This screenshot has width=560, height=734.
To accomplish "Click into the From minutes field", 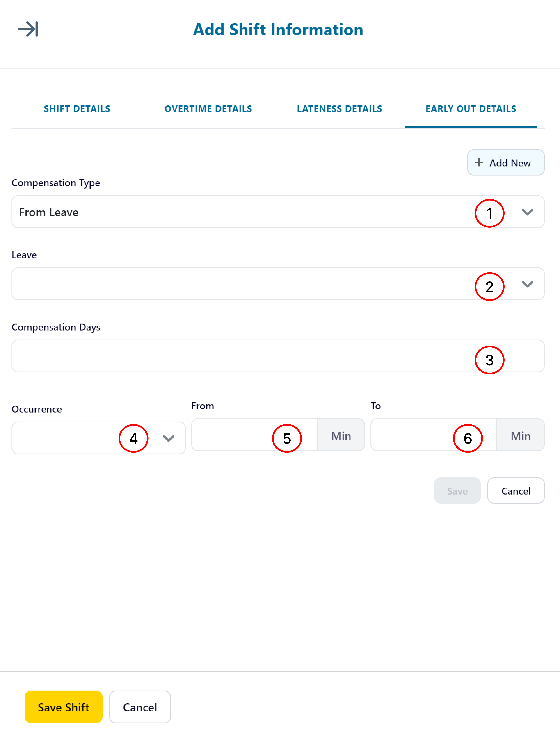I will (x=254, y=435).
